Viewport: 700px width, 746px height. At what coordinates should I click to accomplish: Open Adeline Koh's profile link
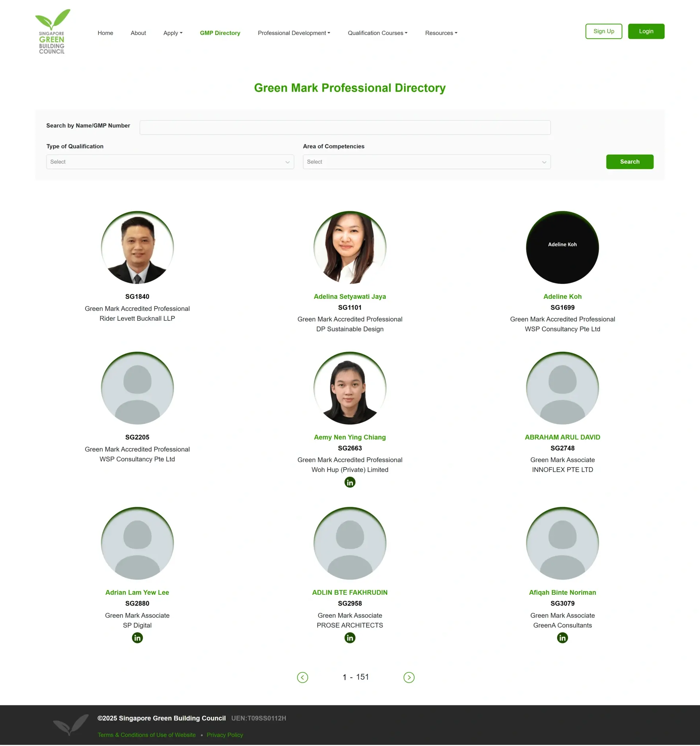(562, 296)
